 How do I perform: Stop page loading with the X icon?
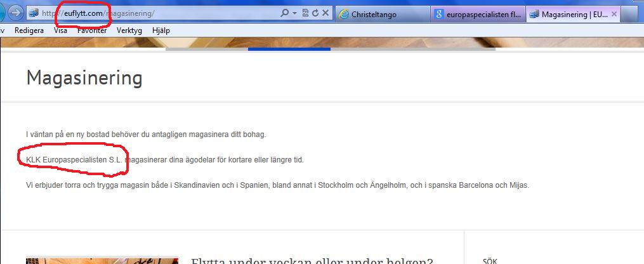(x=325, y=13)
